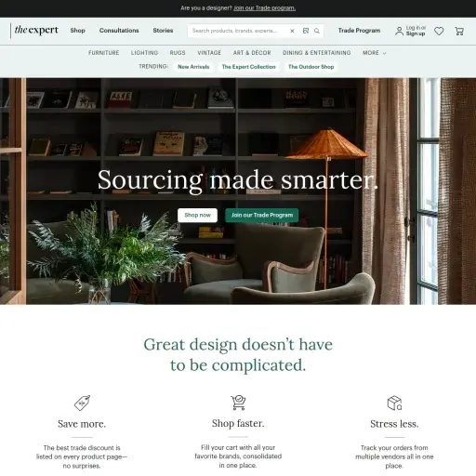476x476 pixels.
Task: Clear the search field with the X icon
Action: (292, 31)
